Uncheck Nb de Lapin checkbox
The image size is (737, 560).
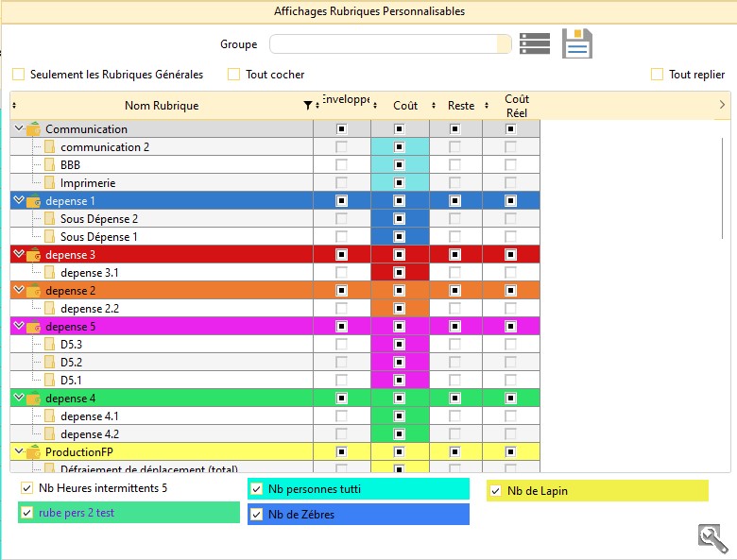click(x=496, y=491)
